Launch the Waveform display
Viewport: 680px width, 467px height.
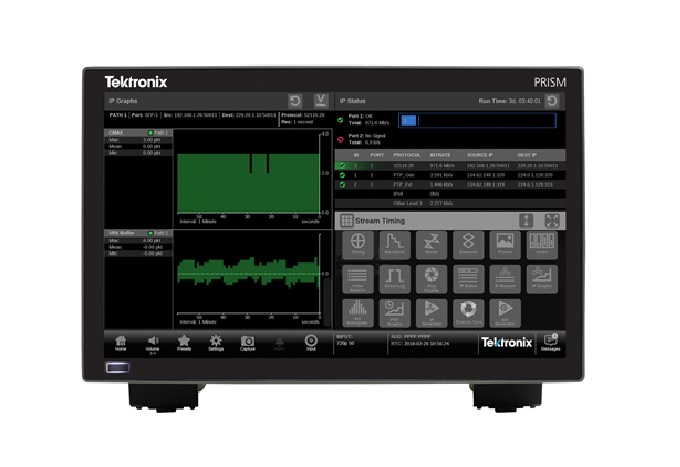tap(396, 245)
